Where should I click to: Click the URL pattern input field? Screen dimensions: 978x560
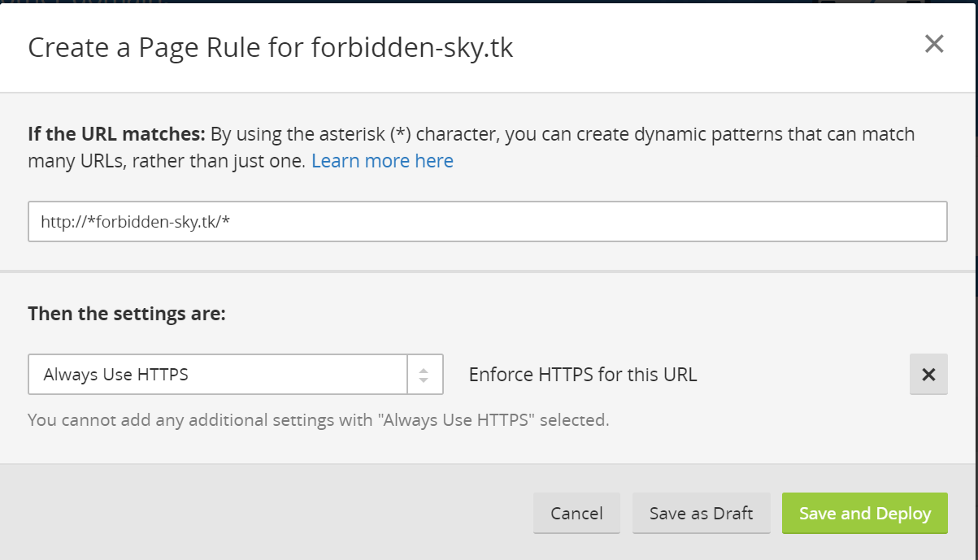click(488, 220)
